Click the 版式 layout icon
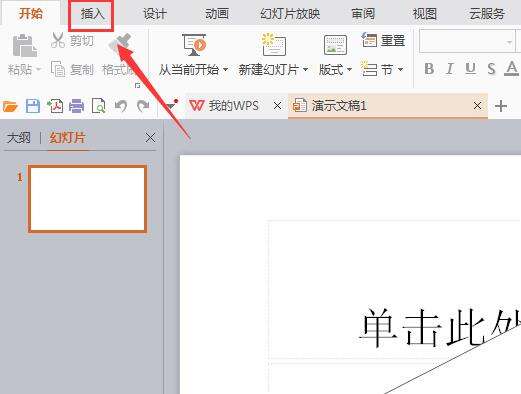This screenshot has height=394, width=521. [x=335, y=45]
